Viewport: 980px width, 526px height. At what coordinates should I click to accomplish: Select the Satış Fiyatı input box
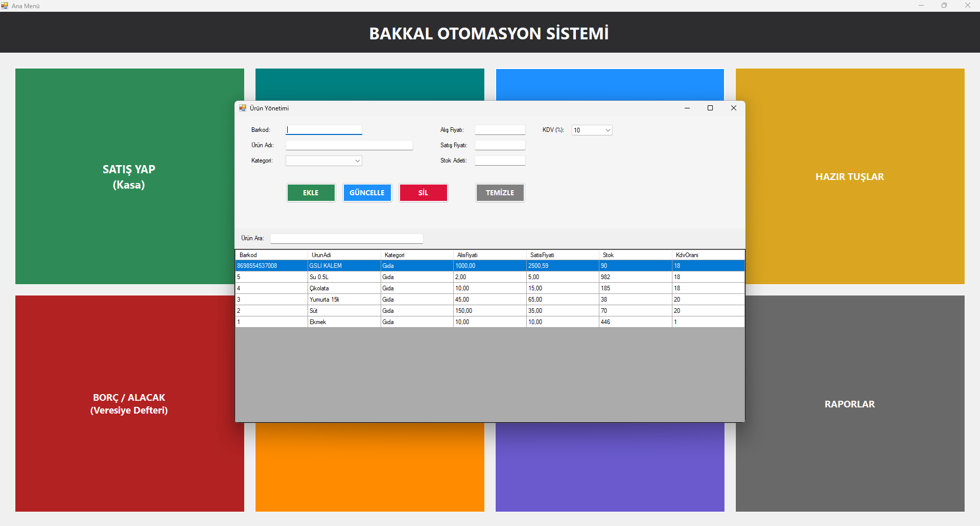point(500,145)
